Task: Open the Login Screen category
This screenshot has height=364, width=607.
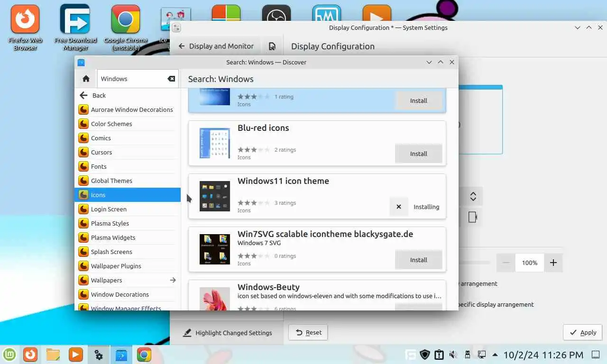Action: click(128, 209)
